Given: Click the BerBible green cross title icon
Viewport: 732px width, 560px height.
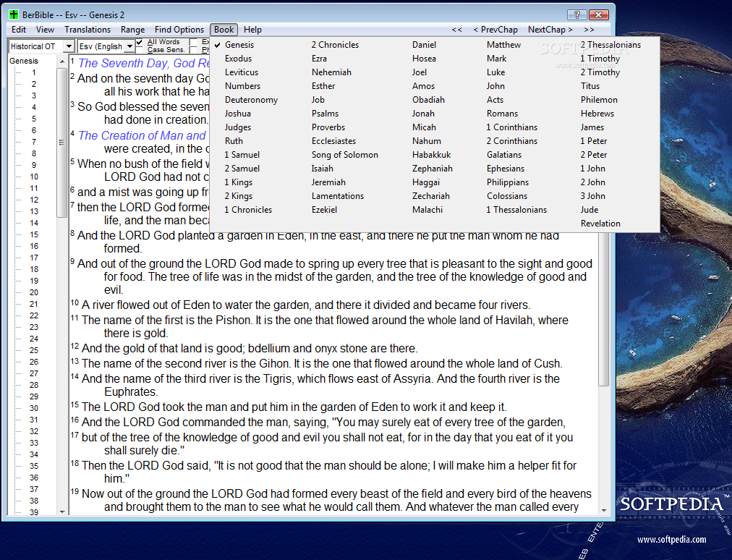Looking at the screenshot, I should point(14,14).
